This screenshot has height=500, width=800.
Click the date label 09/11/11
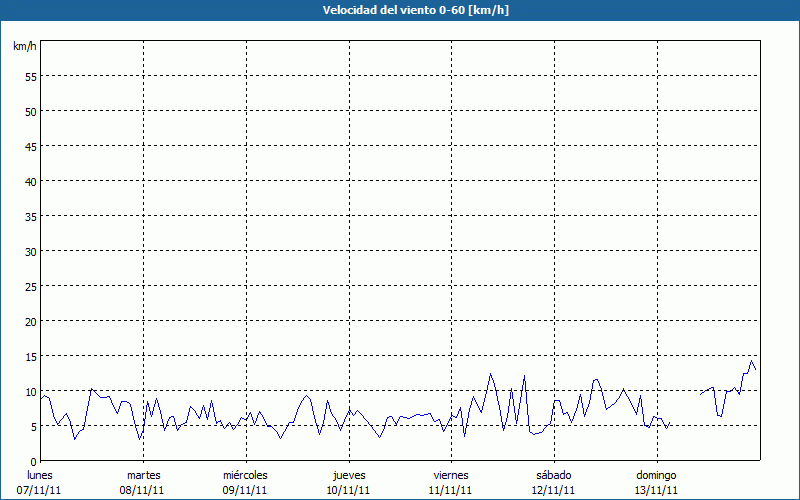point(245,490)
